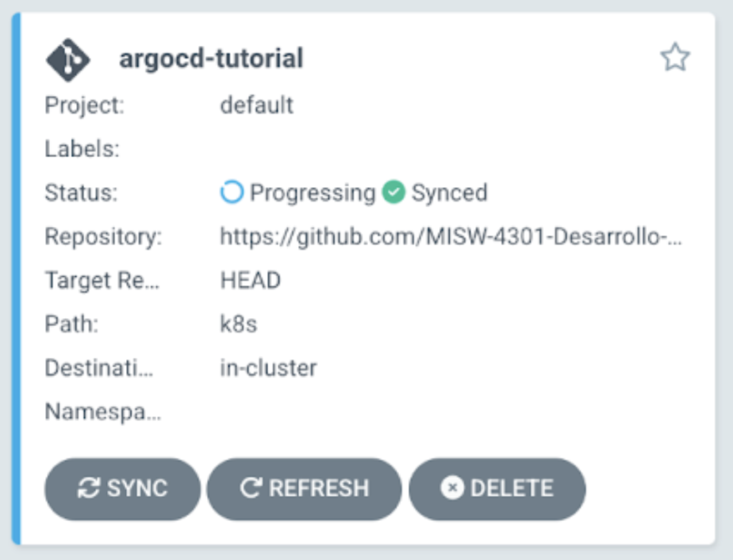Click the green Synced checkmark icon

[393, 192]
